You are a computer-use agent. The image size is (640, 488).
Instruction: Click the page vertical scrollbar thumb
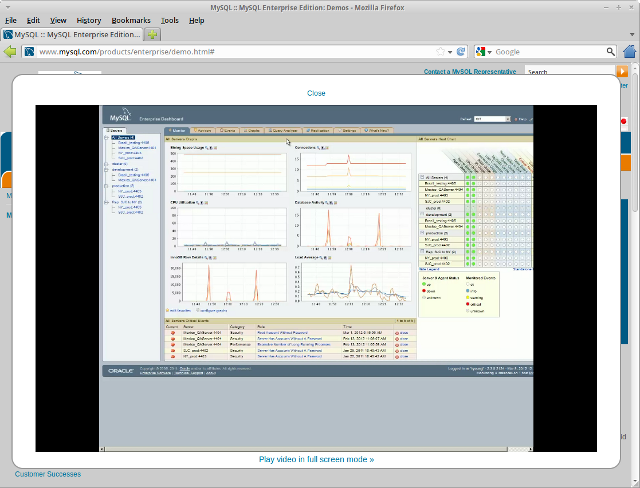tap(635, 144)
